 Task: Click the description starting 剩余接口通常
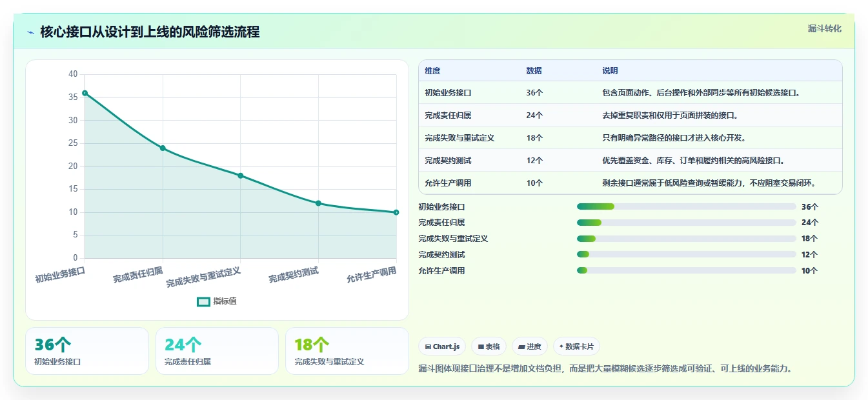[x=709, y=183]
